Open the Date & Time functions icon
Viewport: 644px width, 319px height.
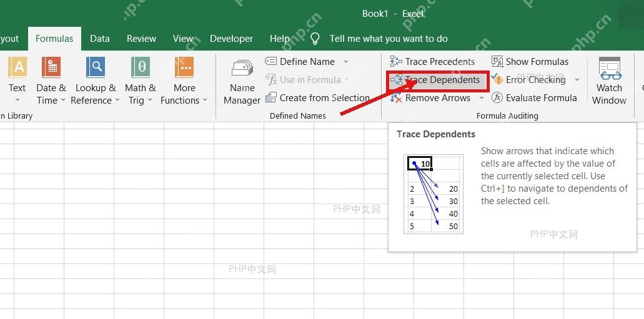click(x=51, y=67)
